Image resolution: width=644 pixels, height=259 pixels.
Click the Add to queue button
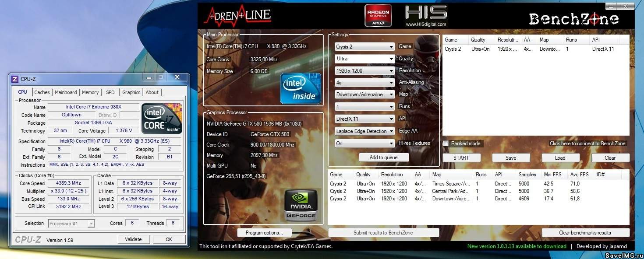383,157
